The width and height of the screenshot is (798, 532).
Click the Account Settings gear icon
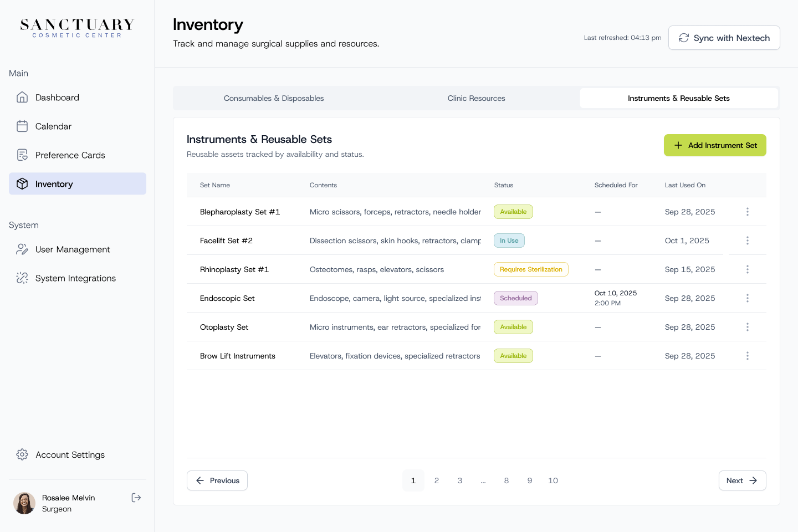22,454
